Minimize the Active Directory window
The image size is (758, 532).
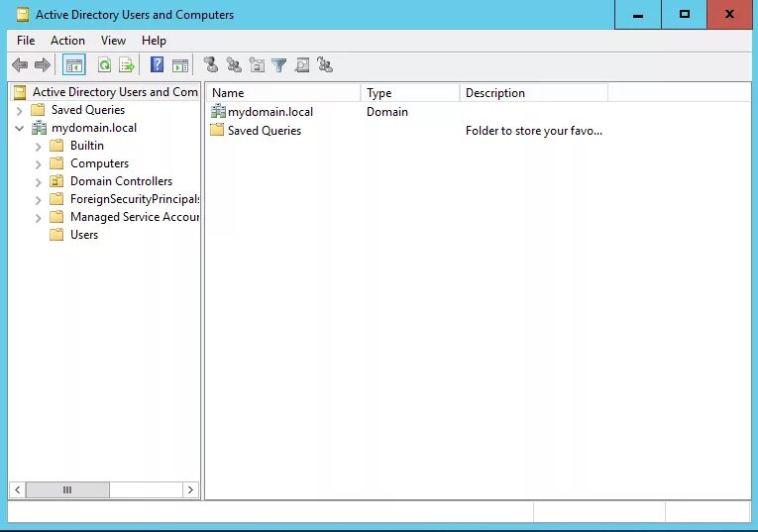tap(638, 15)
